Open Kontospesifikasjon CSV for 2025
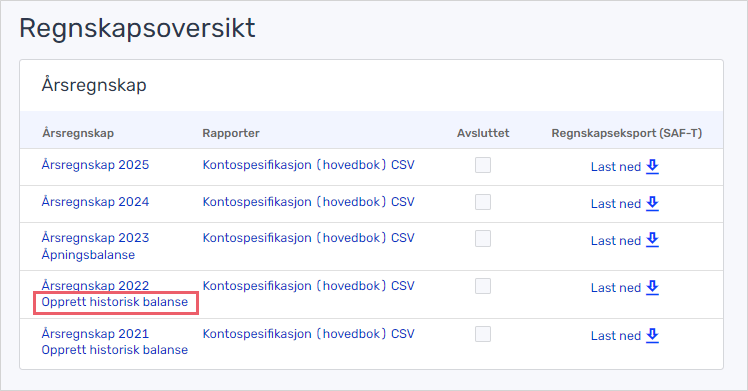748x391 pixels. pyautogui.click(x=309, y=165)
